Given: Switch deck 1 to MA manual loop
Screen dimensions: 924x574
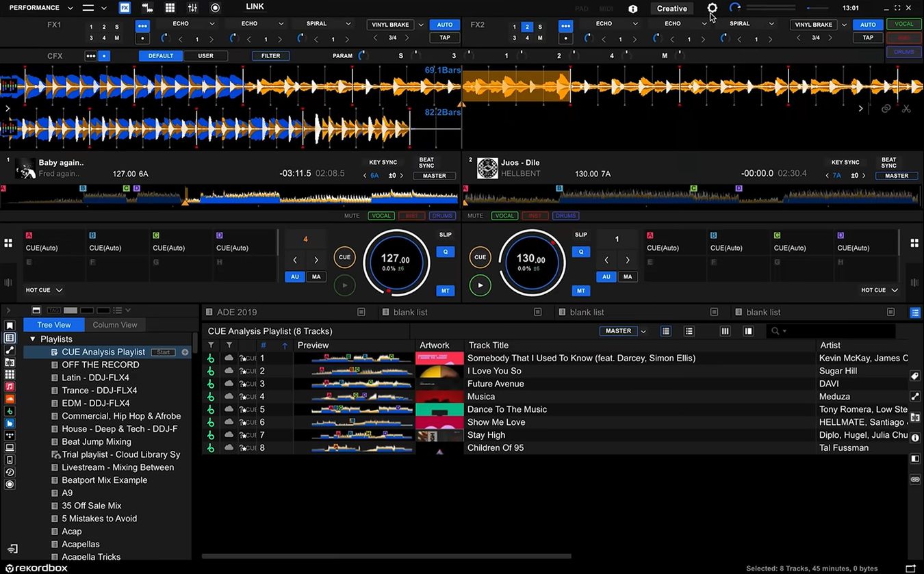Looking at the screenshot, I should click(316, 277).
